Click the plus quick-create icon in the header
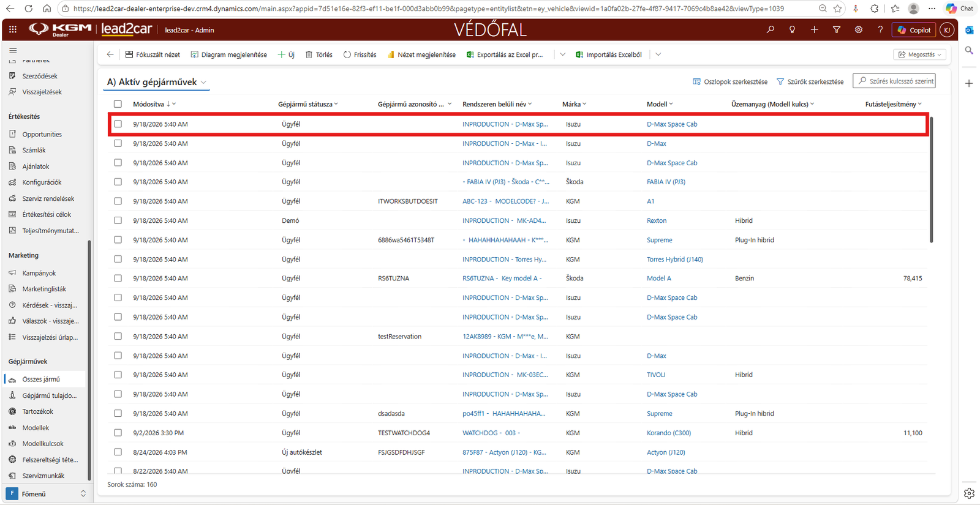The height and width of the screenshot is (505, 980). click(x=814, y=29)
